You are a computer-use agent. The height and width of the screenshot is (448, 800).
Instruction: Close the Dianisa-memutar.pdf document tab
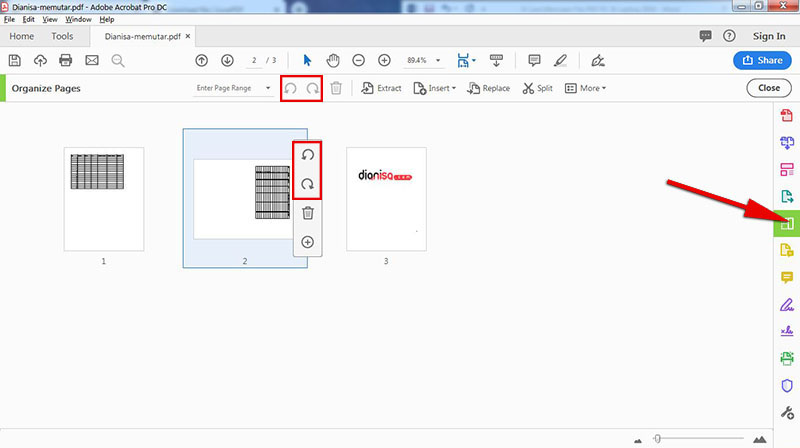(x=188, y=36)
